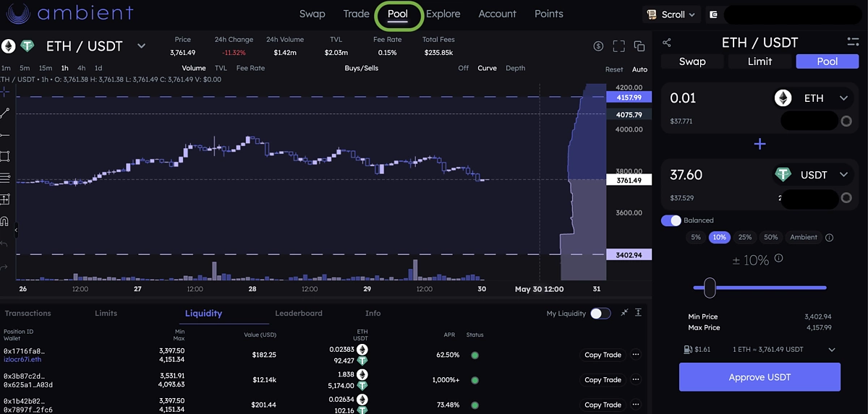This screenshot has width=868, height=414.
Task: Click the info icon beside ± 10%
Action: pos(779,258)
